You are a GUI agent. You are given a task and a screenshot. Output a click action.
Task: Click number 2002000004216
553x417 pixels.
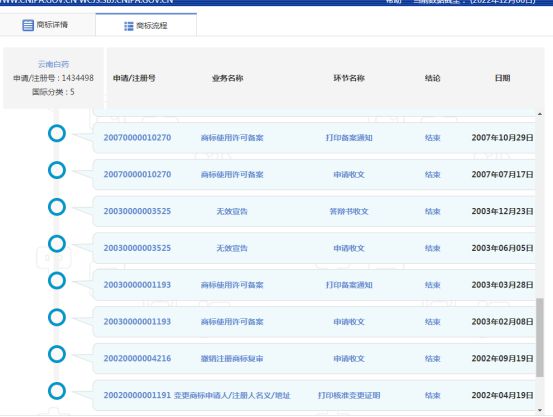(137, 358)
